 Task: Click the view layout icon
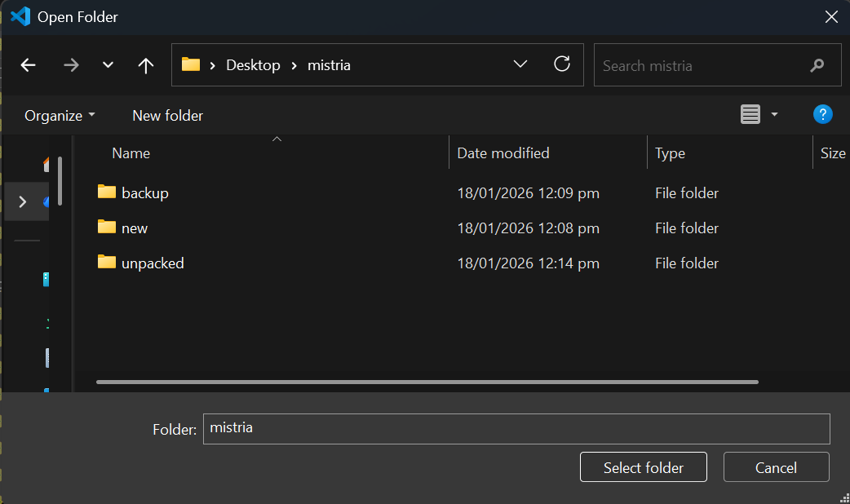(x=750, y=115)
